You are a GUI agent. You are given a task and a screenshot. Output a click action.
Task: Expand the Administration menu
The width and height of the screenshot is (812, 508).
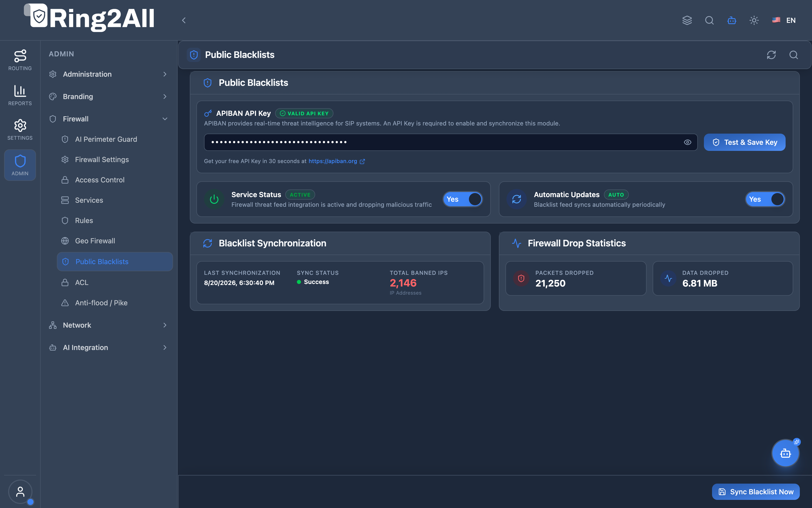[x=109, y=74]
